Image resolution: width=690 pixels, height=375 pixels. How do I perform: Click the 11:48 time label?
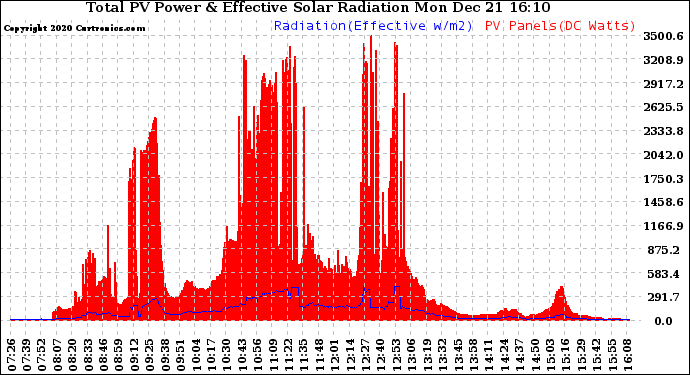coord(319,355)
